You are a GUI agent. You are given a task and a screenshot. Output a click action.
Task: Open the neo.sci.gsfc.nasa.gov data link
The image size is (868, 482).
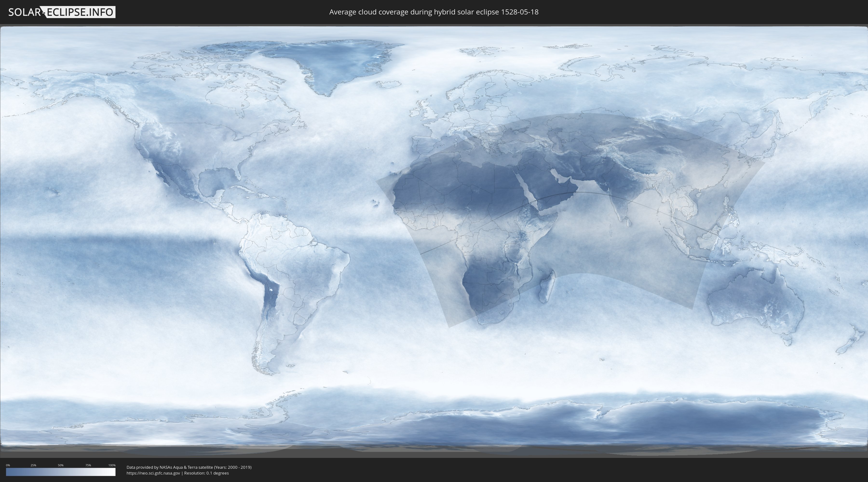coord(153,473)
